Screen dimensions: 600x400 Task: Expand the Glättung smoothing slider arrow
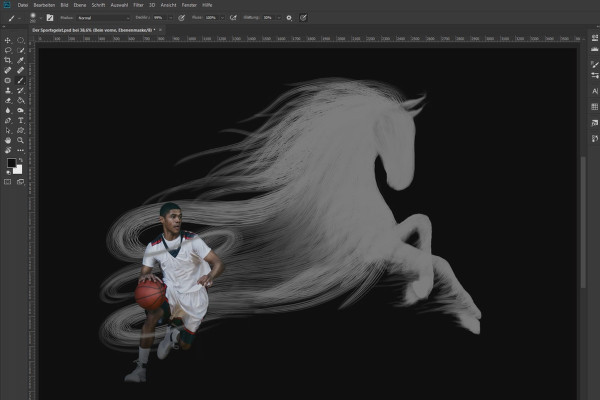tap(279, 18)
